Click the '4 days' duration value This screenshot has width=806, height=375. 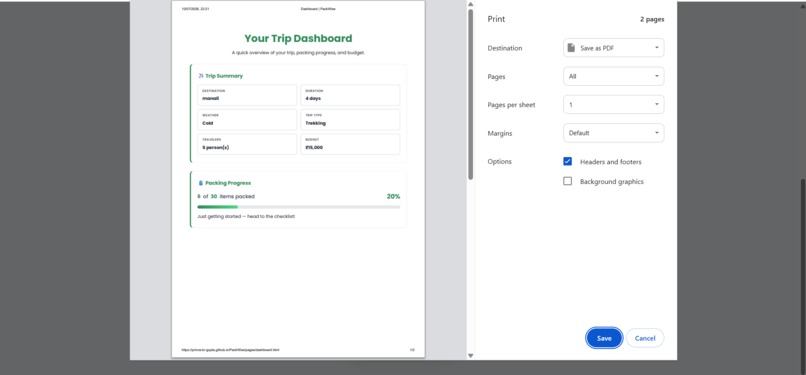point(313,98)
